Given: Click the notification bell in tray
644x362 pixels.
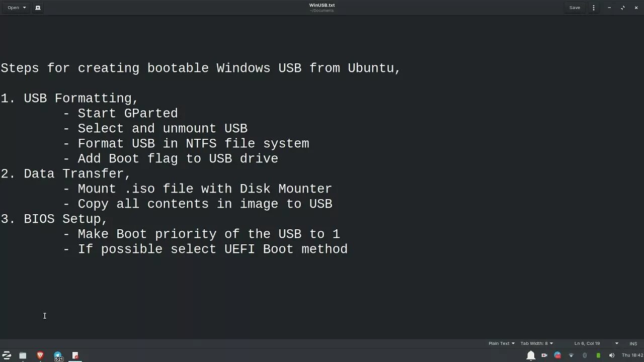Looking at the screenshot, I should (531, 355).
